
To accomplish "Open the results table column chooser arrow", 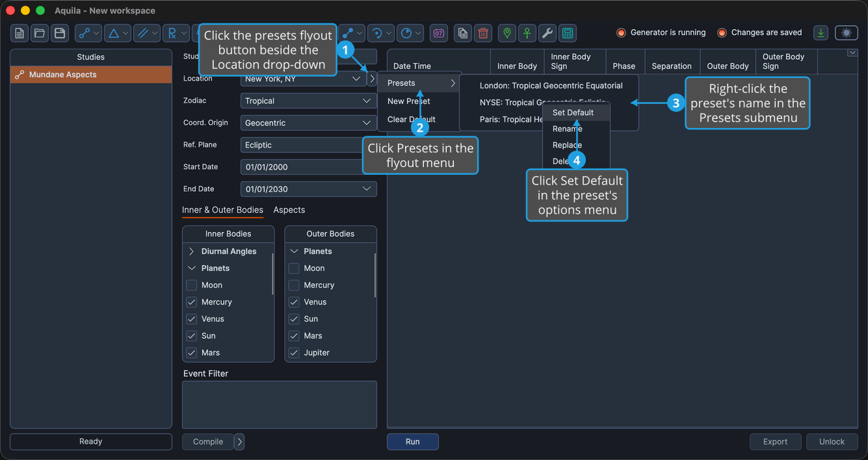I will tap(852, 53).
